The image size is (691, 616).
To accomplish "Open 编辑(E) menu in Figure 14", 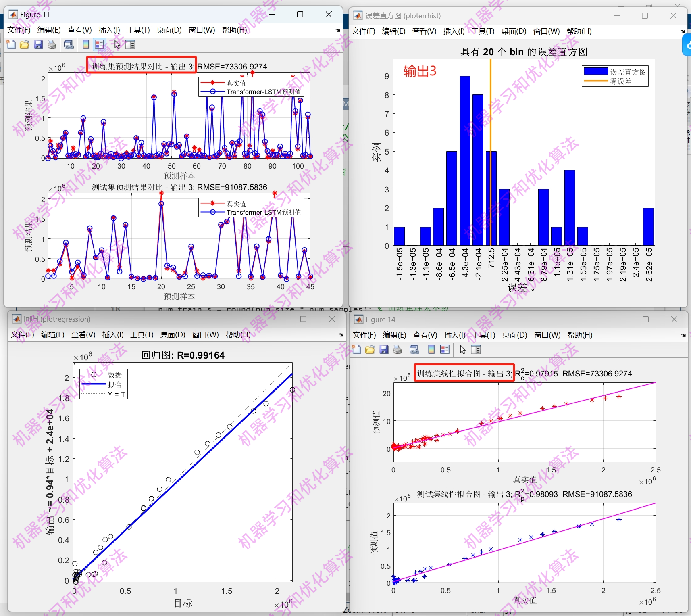I will (x=394, y=335).
